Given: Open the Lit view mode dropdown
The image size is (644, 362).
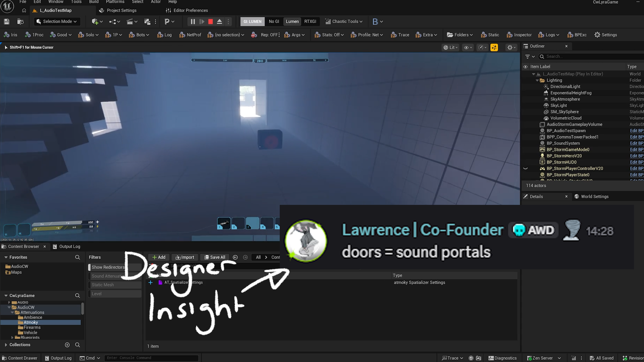Looking at the screenshot, I should tap(450, 47).
